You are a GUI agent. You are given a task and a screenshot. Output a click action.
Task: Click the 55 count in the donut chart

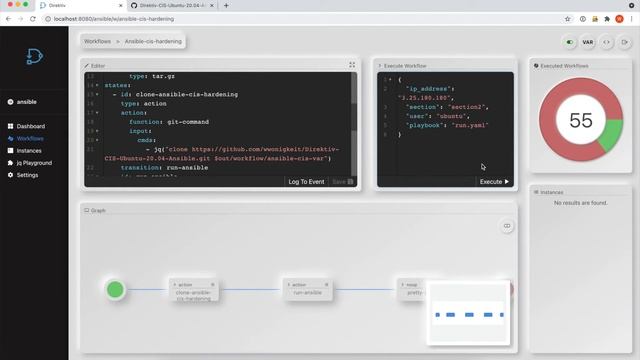click(x=581, y=120)
